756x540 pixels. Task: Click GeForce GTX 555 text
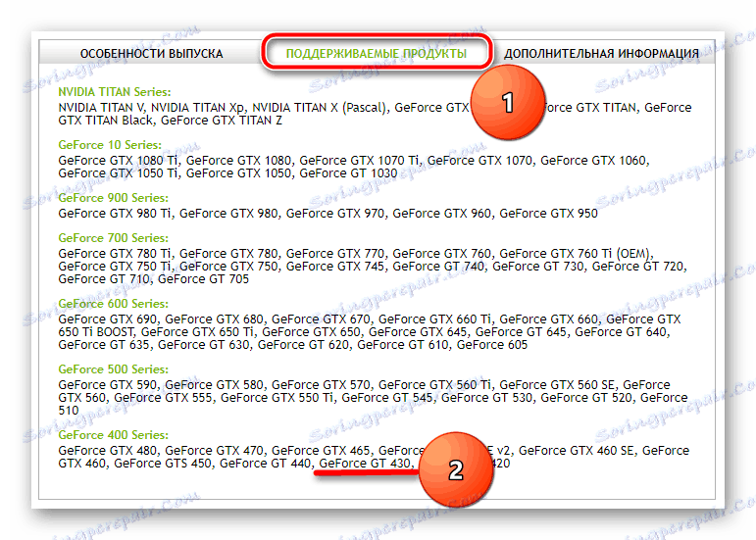162,398
